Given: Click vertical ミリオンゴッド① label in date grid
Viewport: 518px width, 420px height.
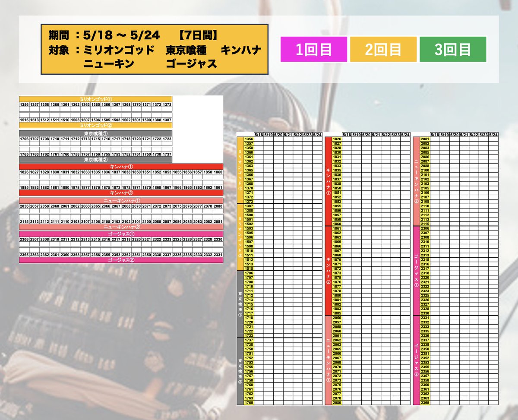Looking at the screenshot, I should 240,170.
